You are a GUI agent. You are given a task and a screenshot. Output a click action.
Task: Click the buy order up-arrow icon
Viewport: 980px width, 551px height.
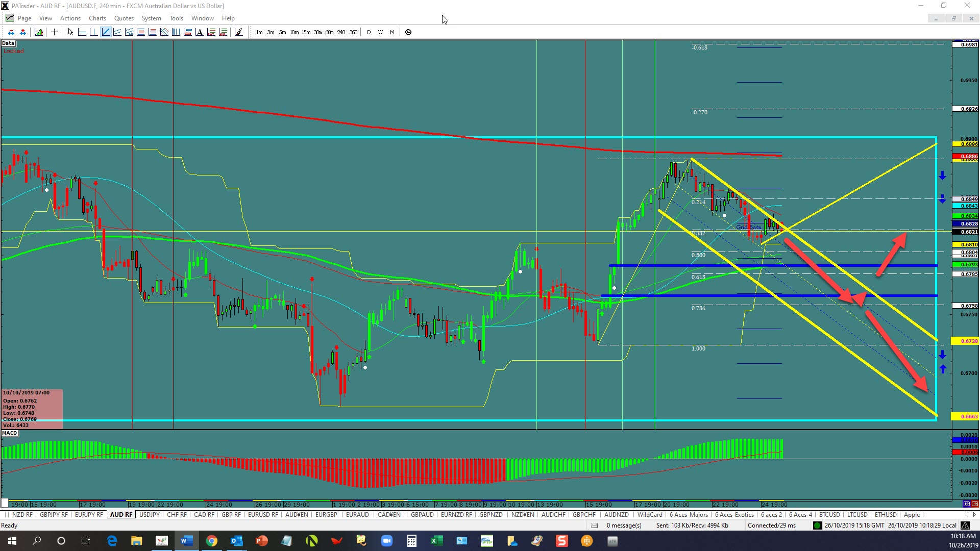pyautogui.click(x=23, y=32)
